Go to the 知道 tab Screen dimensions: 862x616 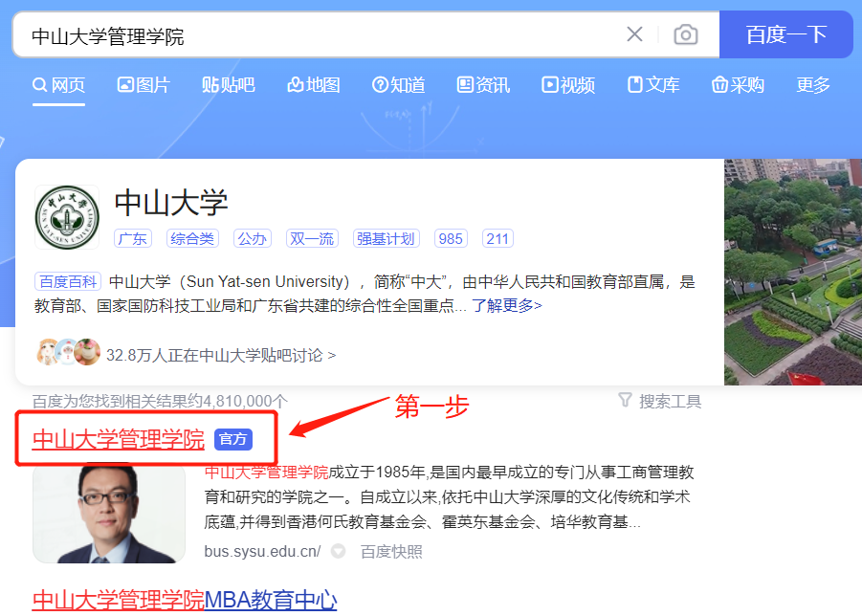click(x=399, y=85)
